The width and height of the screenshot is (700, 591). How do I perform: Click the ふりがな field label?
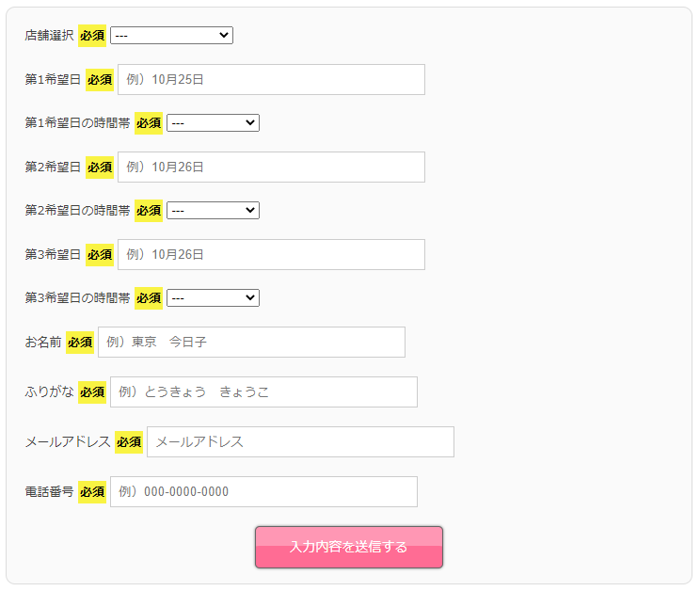coord(49,391)
